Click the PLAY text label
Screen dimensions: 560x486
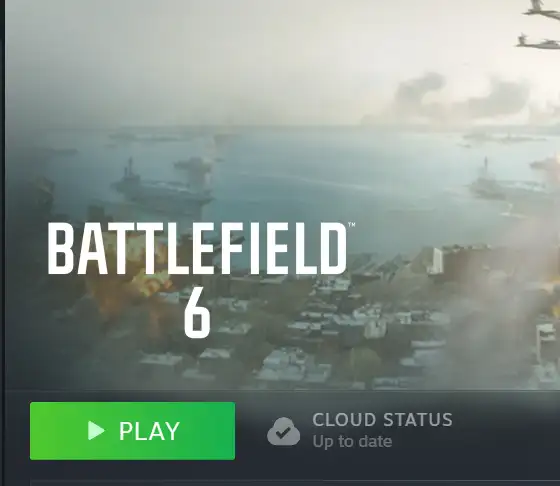(x=149, y=431)
